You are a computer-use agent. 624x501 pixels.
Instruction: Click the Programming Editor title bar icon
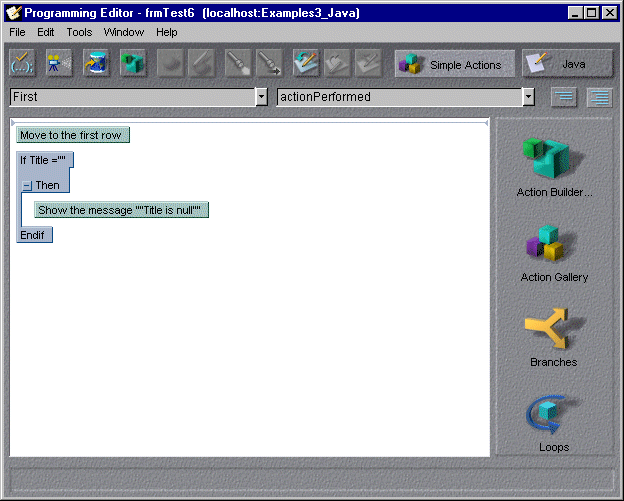tap(14, 13)
